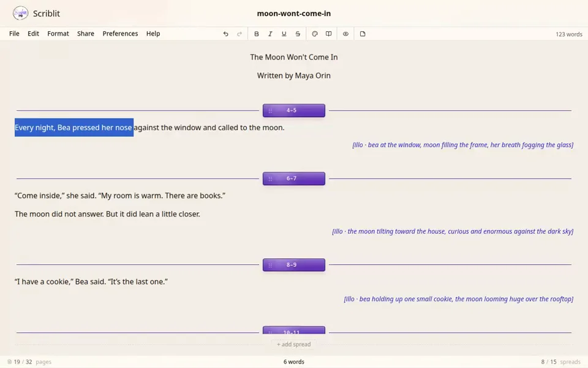
Task: Toggle strikethrough formatting
Action: (x=298, y=34)
